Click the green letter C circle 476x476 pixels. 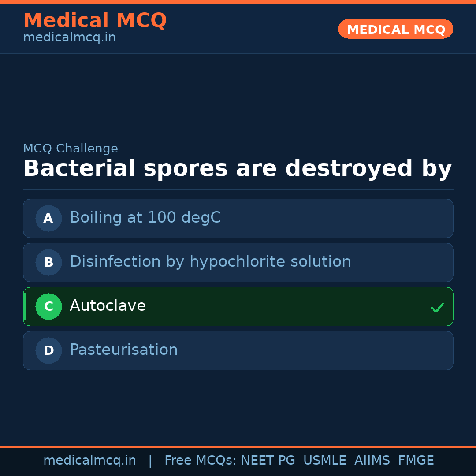tap(48, 306)
